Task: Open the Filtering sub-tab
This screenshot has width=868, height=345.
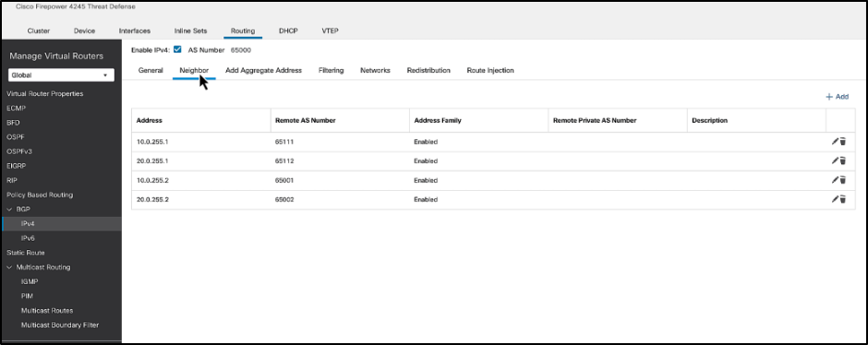Action: pos(331,70)
